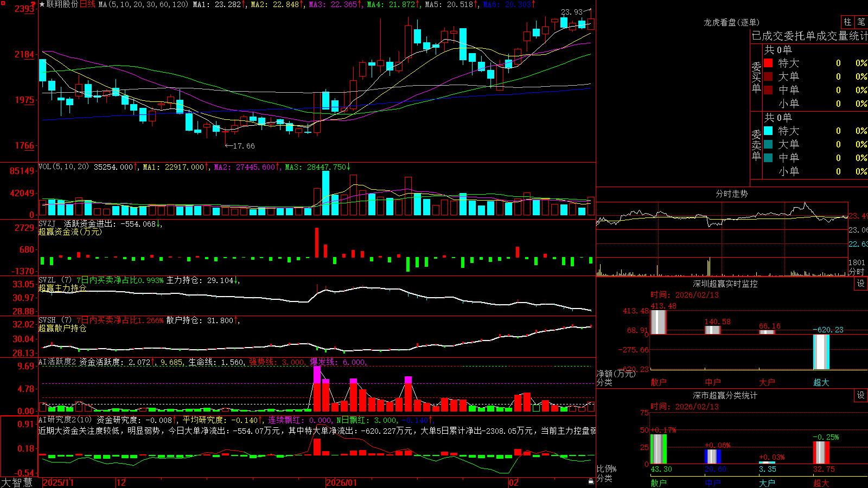Select the SVSH (7) indicator label

tap(55, 320)
